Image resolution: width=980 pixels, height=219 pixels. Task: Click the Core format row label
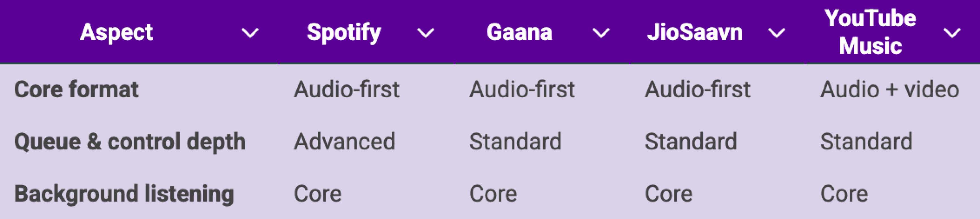(76, 89)
